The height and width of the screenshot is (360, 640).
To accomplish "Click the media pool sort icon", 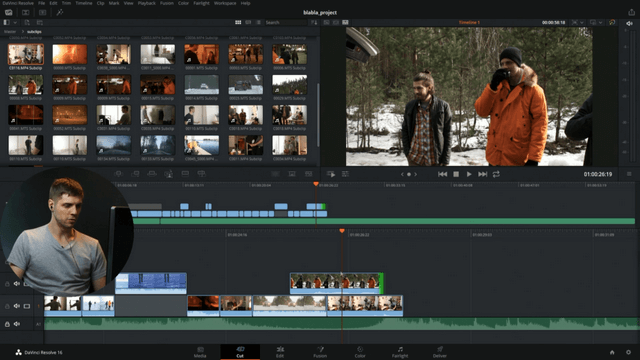I will coord(314,22).
